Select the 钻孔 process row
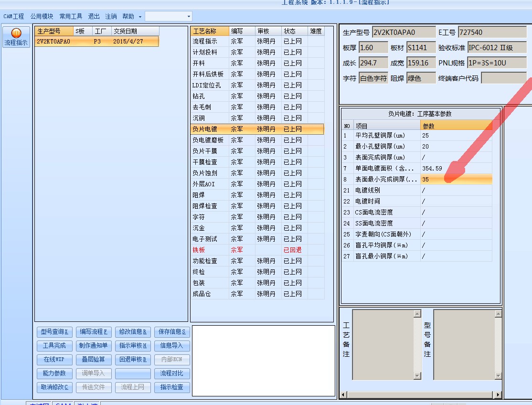Viewport: 532px width, 405px height. (257, 96)
